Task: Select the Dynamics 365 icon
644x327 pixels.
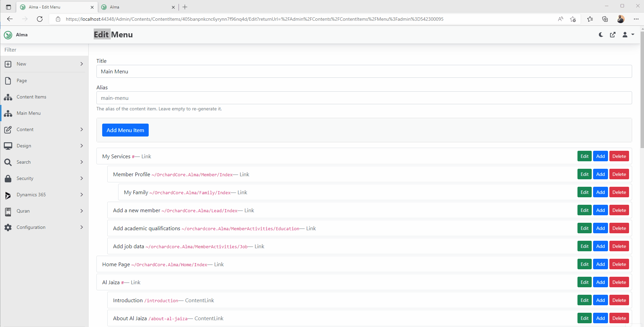Action: click(8, 195)
